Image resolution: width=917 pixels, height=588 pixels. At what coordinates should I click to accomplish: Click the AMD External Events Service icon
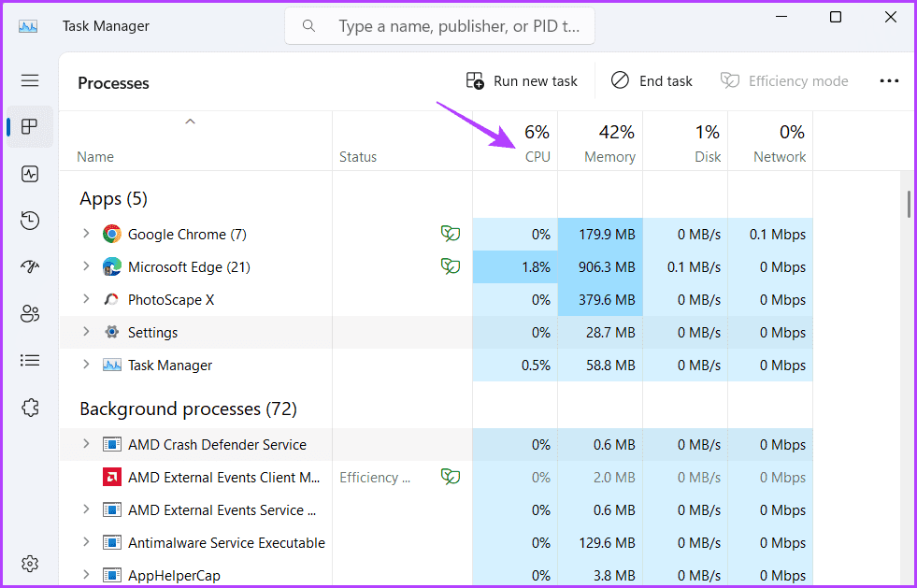111,510
